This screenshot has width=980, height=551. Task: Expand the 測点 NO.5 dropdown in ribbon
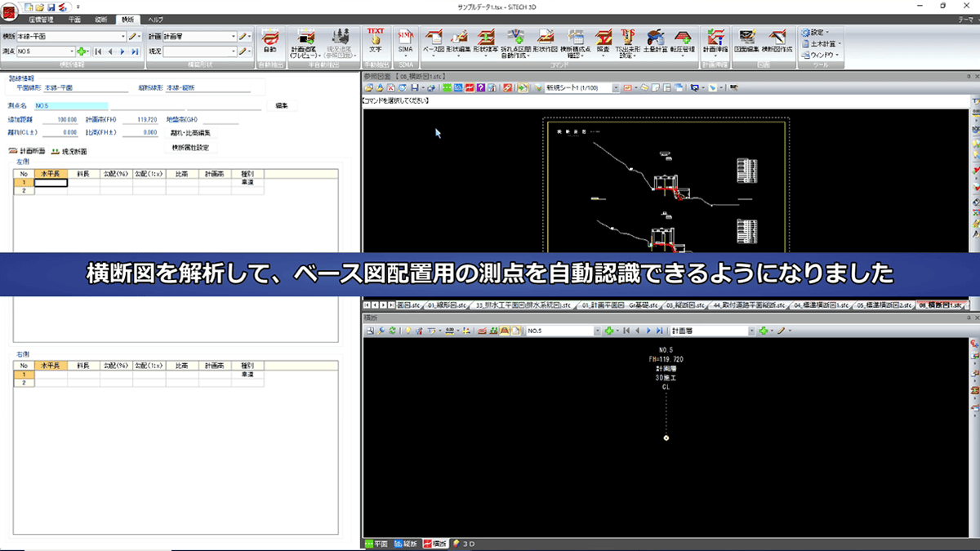71,51
